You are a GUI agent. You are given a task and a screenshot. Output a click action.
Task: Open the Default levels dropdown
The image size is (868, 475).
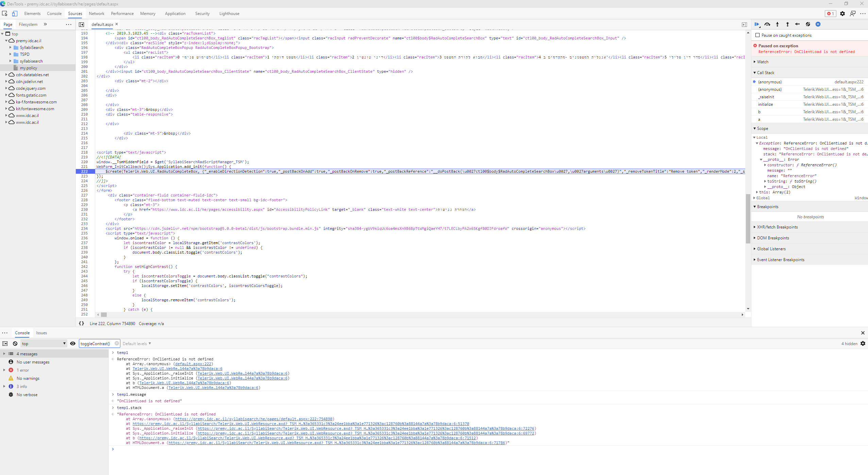coord(137,343)
